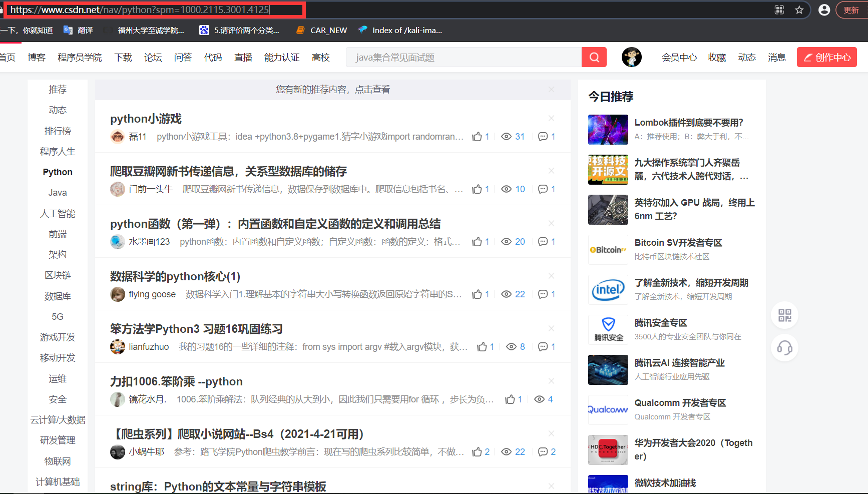The height and width of the screenshot is (494, 868).
Task: Open 华为开发者大会2020 recommendation
Action: point(694,449)
